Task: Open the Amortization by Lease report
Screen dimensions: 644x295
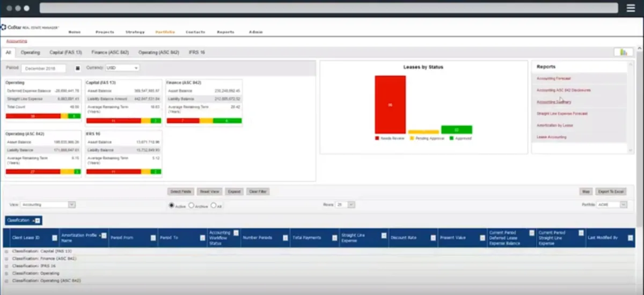Action: [x=554, y=126]
